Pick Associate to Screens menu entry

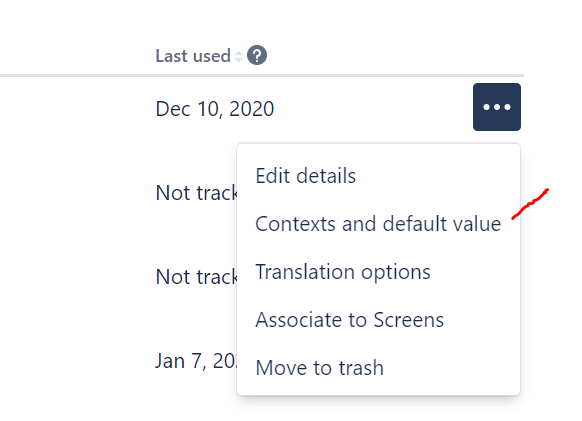[378, 319]
